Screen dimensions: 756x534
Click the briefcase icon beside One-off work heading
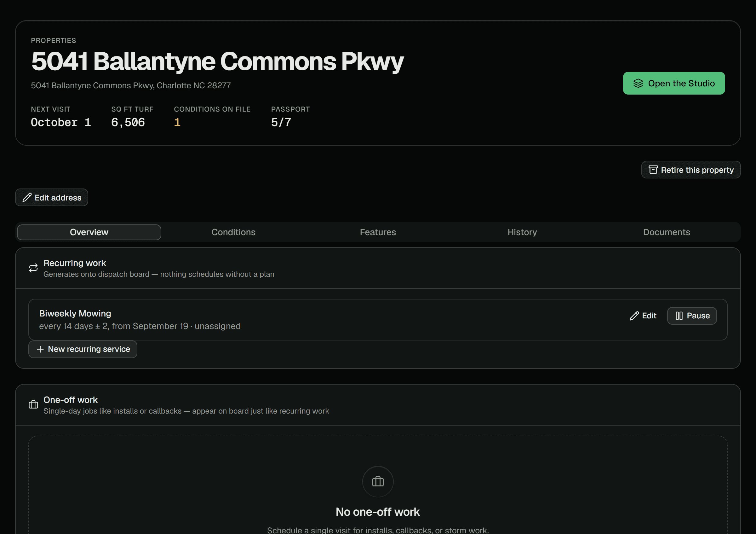[x=33, y=404]
